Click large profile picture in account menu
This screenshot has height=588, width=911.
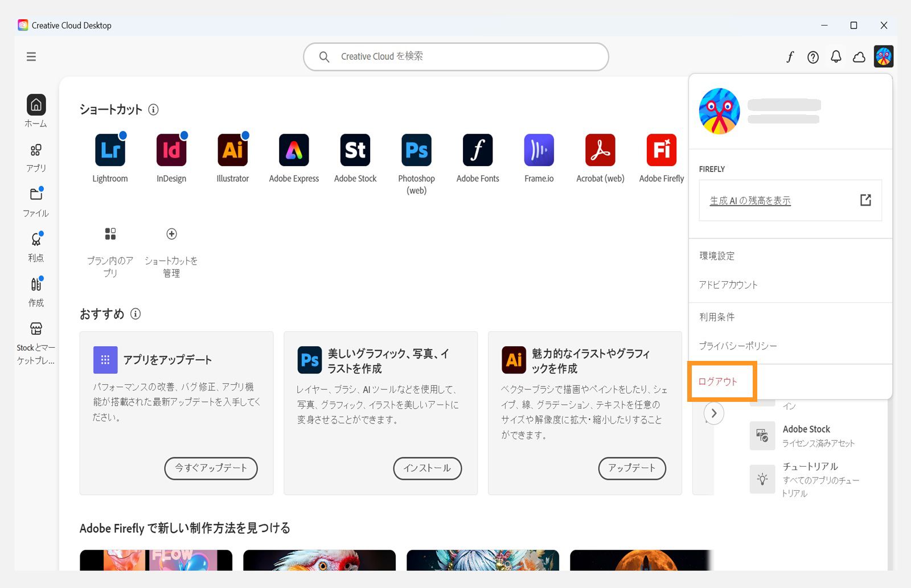[x=720, y=111]
